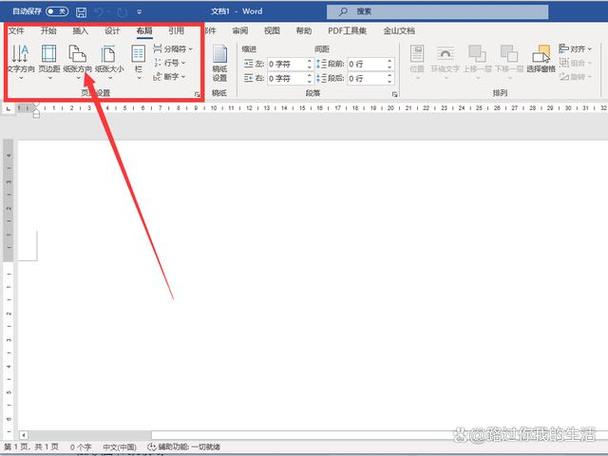
Task: Click into the 搜索 search box
Action: pyautogui.click(x=437, y=12)
